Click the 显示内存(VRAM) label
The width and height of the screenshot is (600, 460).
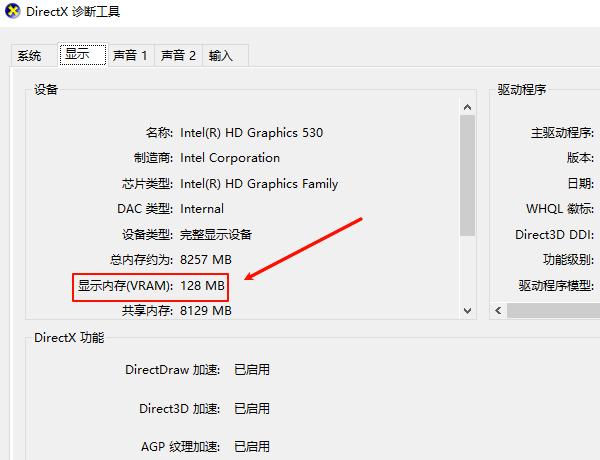click(x=126, y=286)
